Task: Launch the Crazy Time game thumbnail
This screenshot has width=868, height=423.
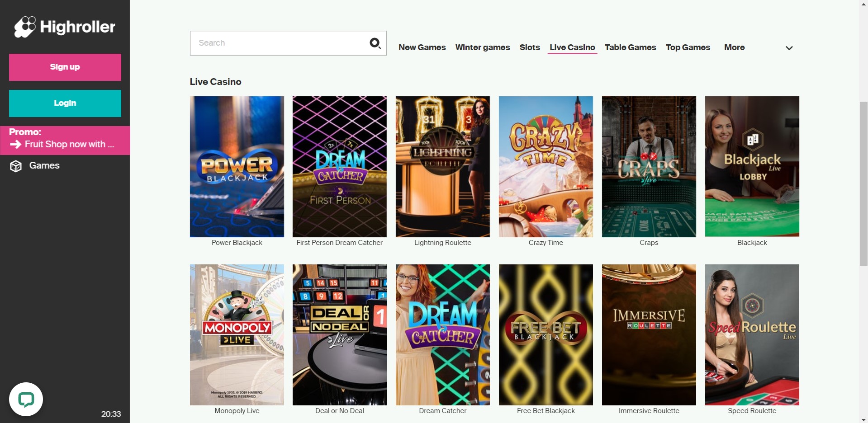Action: (x=545, y=166)
